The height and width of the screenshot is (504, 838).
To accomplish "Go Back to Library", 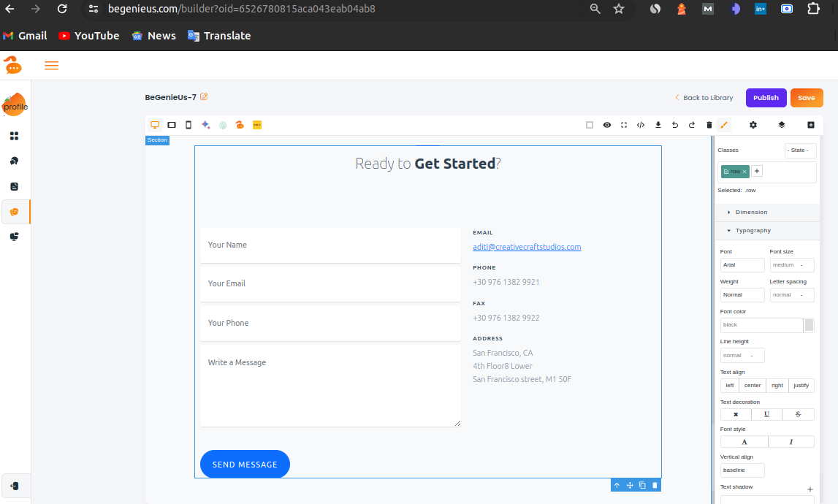I will tap(704, 98).
